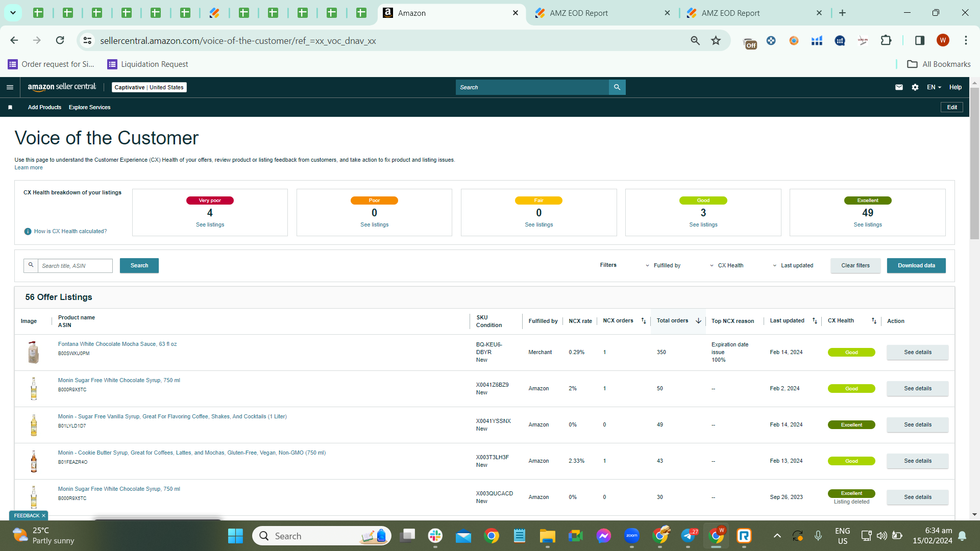Click the Edit button in navigation bar
This screenshot has width=980, height=551.
952,107
